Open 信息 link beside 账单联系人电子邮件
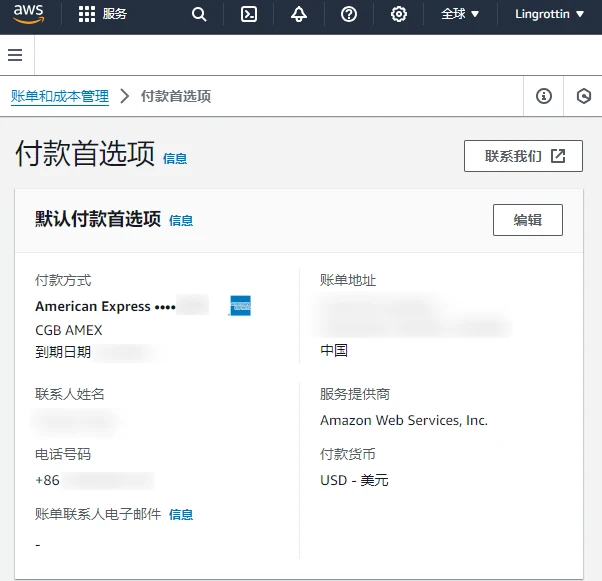Screen dimensions: 602x581 [181, 514]
